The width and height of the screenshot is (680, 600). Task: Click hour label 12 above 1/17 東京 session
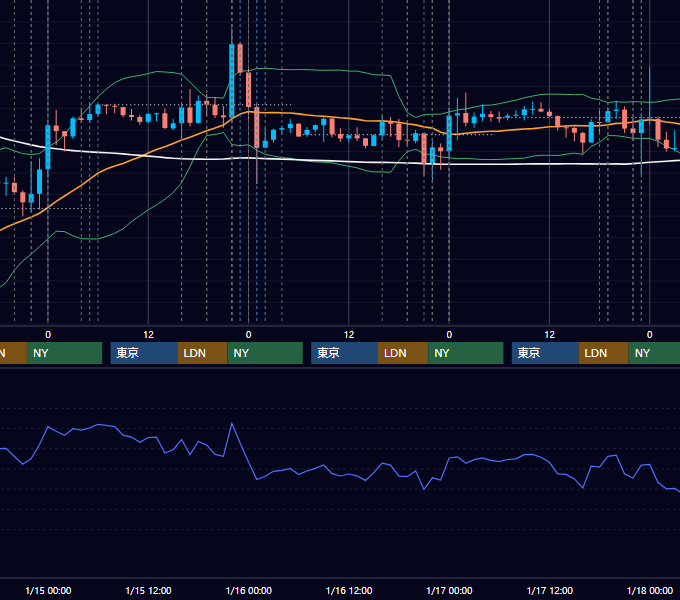tap(549, 335)
